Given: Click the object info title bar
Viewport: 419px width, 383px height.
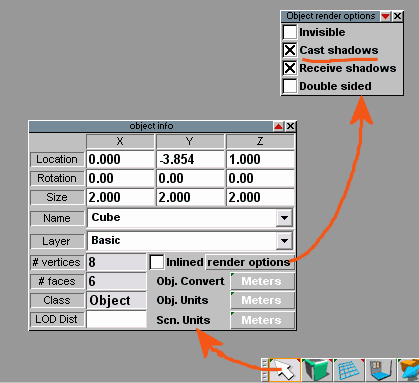Looking at the screenshot, I should click(x=151, y=126).
